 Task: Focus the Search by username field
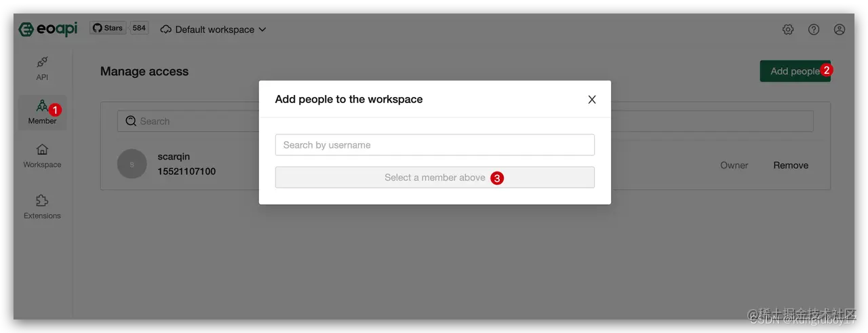[x=435, y=144]
